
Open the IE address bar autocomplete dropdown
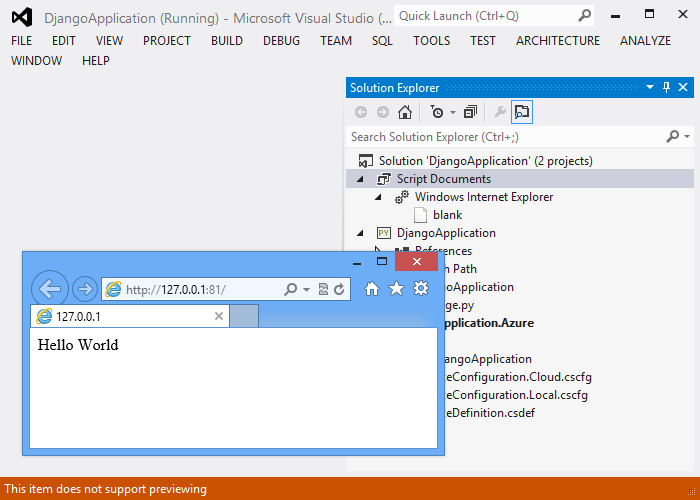306,290
